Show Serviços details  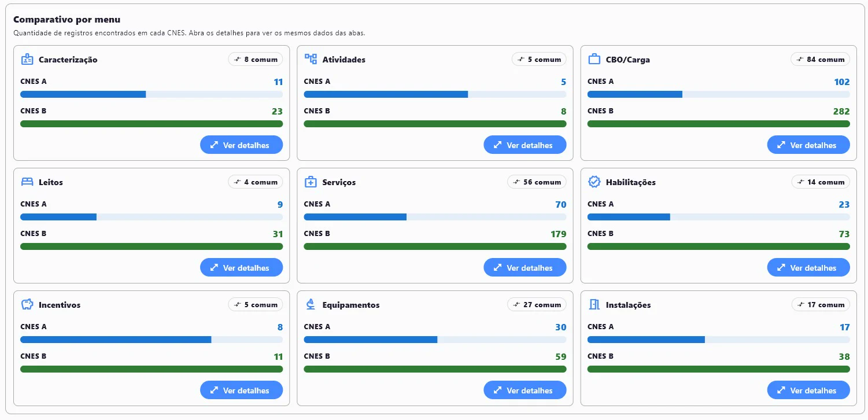click(x=525, y=267)
